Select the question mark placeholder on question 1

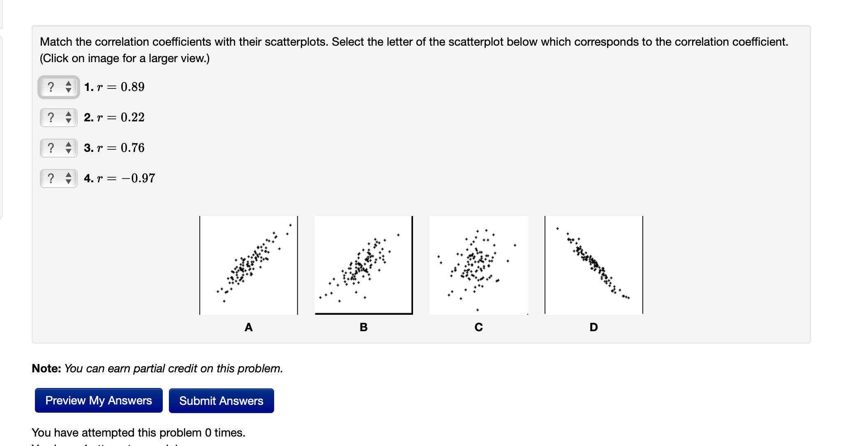[51, 87]
